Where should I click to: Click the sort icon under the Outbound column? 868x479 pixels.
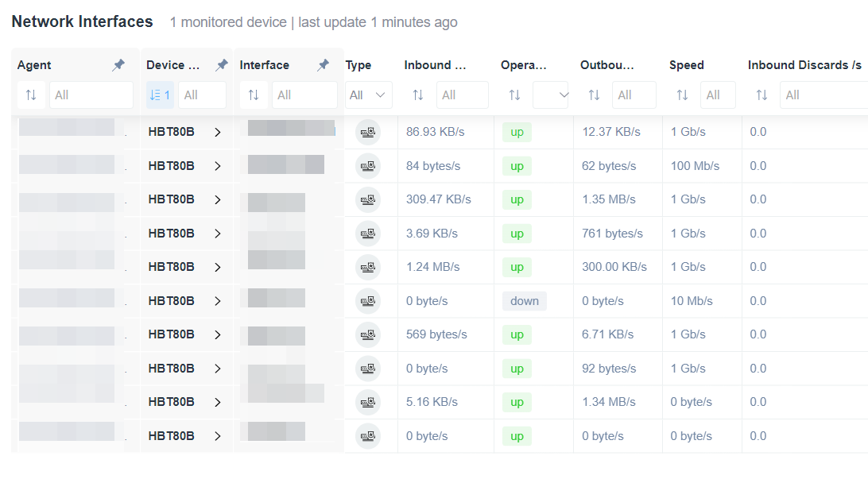pyautogui.click(x=593, y=95)
